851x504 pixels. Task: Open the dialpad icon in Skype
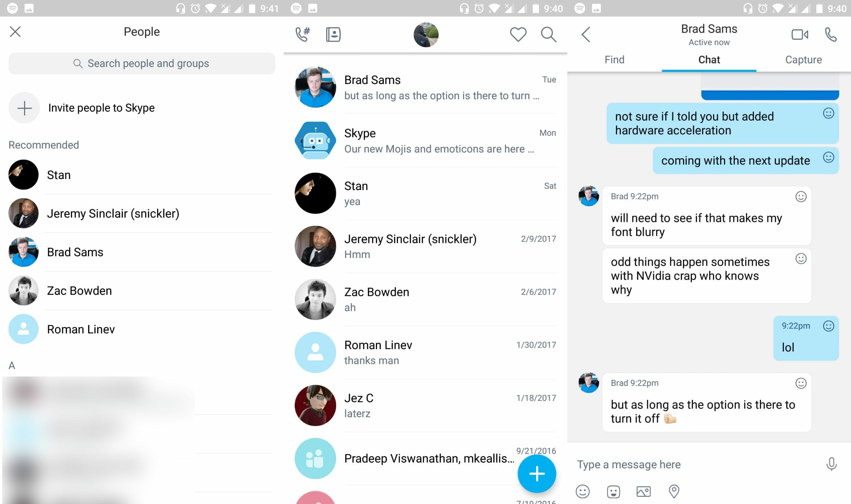pos(302,34)
